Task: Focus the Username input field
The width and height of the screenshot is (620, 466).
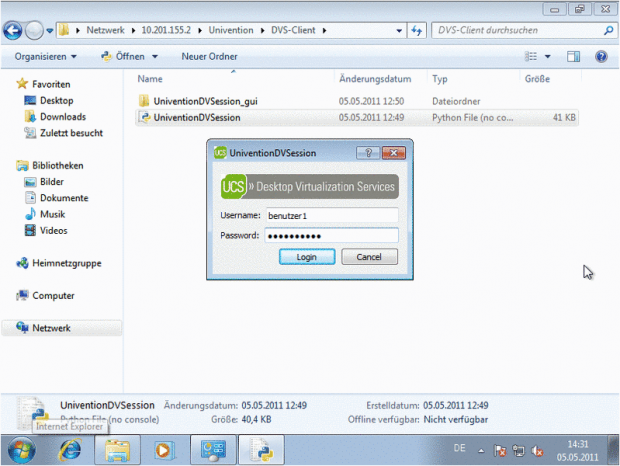Action: coord(332,215)
